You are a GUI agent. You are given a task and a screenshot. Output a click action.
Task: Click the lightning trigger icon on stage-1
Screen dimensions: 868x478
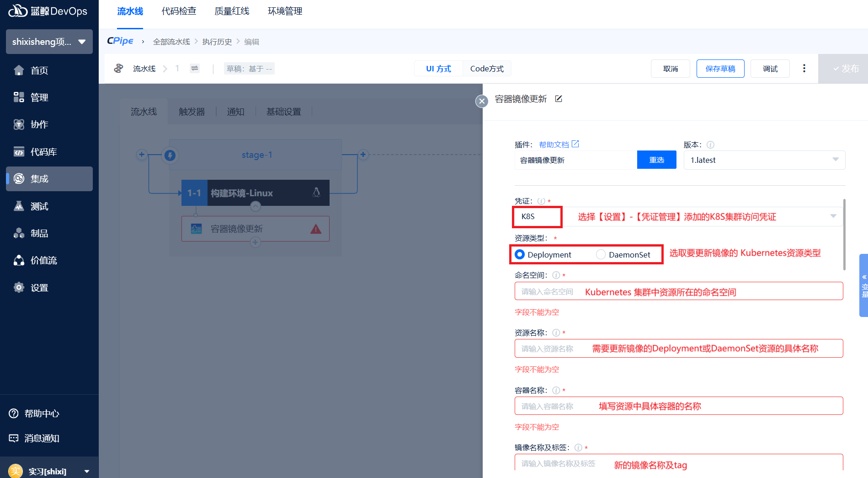click(170, 156)
